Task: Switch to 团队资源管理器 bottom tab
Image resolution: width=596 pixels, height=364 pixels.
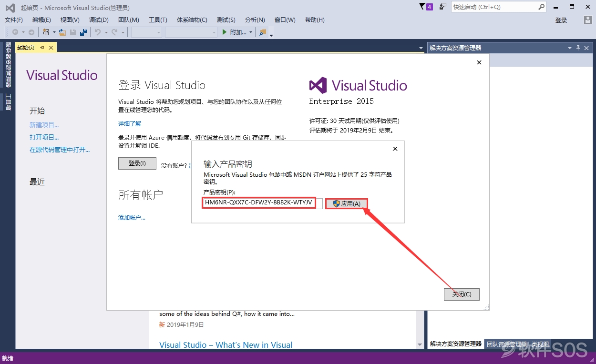Action: pyautogui.click(x=506, y=344)
